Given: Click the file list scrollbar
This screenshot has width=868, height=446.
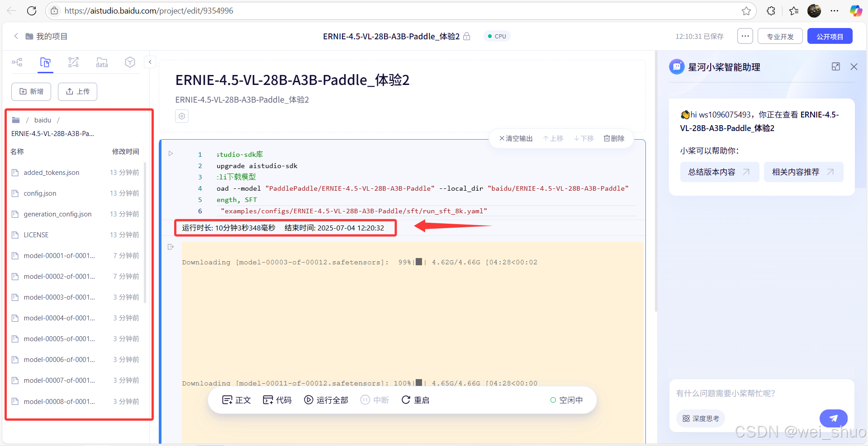Looking at the screenshot, I should [145, 232].
